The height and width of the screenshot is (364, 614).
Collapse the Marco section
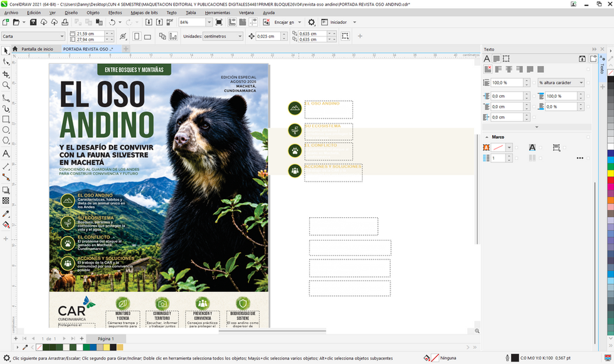pyautogui.click(x=487, y=137)
